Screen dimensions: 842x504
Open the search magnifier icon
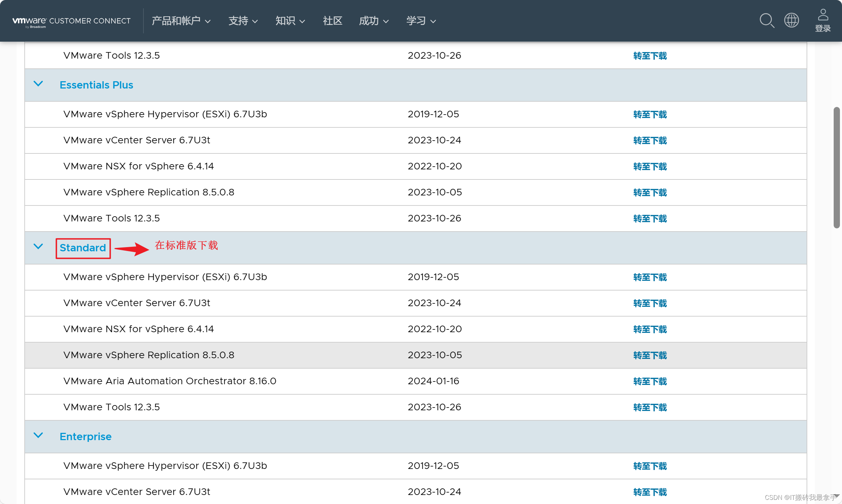click(x=767, y=20)
